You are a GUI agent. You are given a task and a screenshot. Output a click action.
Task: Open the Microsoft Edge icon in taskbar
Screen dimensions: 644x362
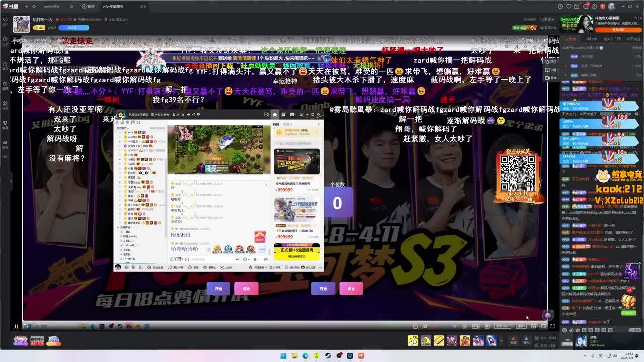(305, 356)
